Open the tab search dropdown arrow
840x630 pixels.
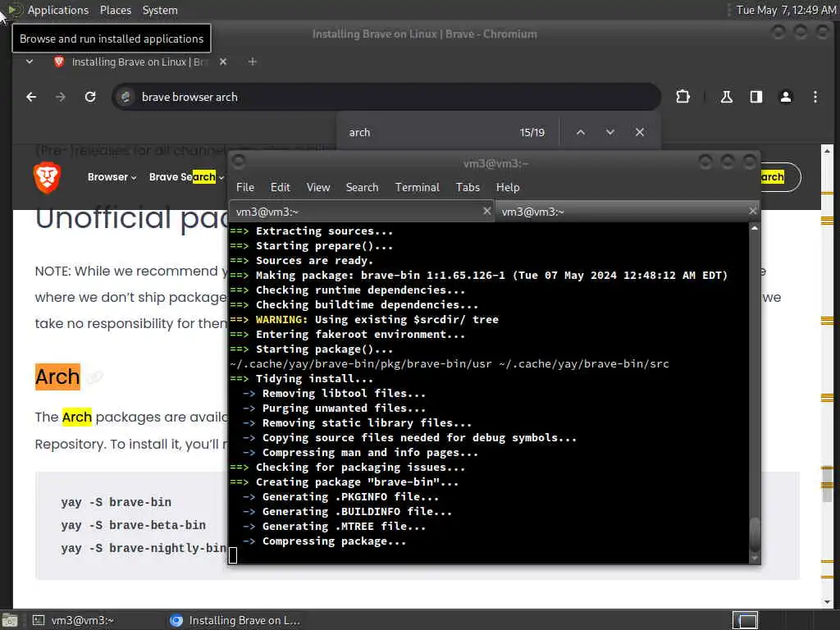(x=30, y=62)
